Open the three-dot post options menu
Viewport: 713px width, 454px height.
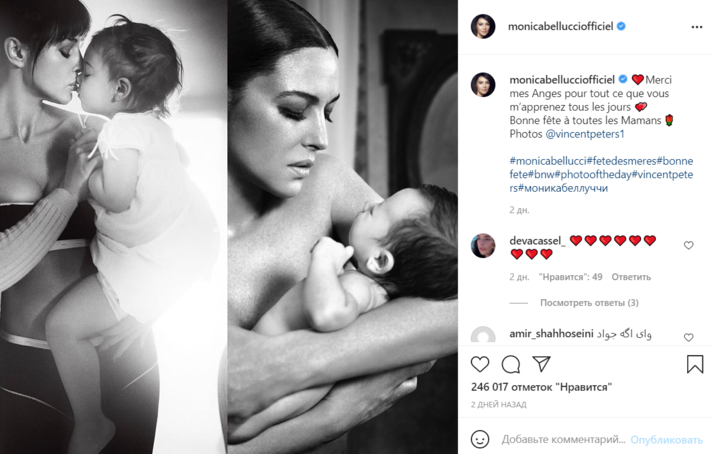click(x=697, y=27)
